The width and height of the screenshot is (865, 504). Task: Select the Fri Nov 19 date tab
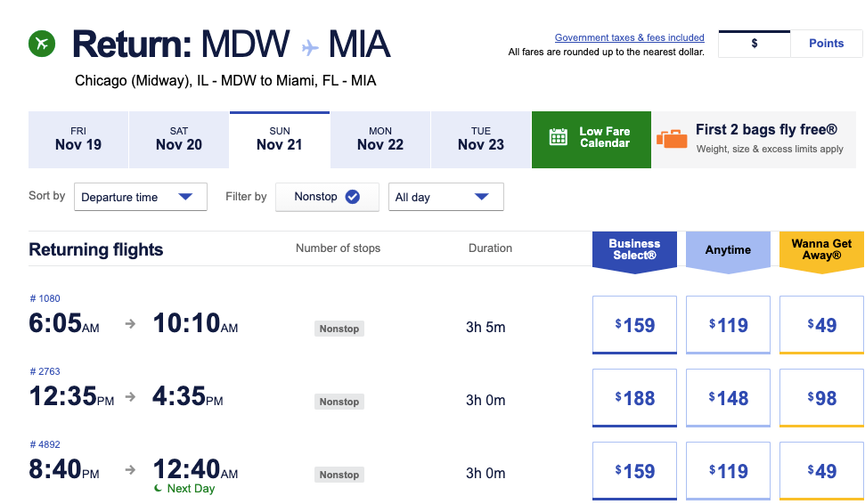(x=78, y=139)
